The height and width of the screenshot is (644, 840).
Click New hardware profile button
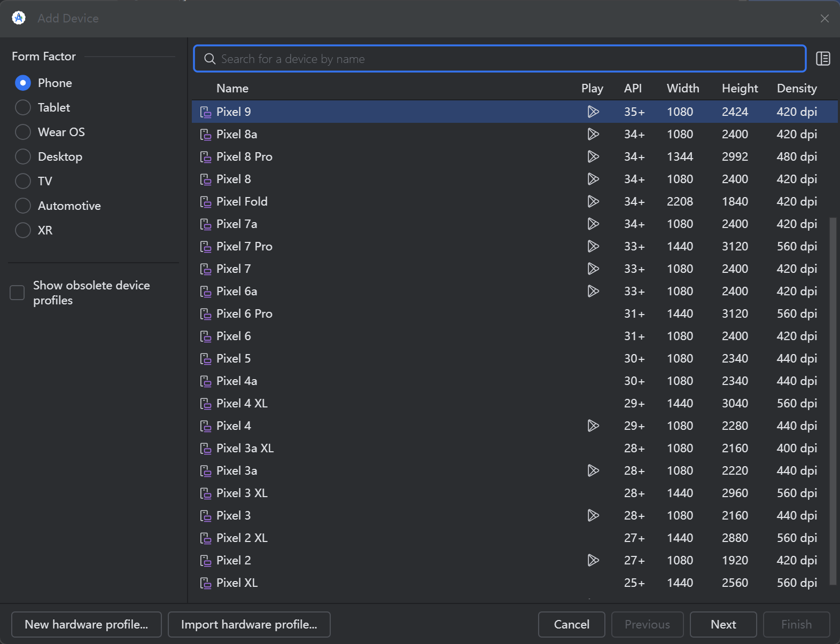point(87,624)
